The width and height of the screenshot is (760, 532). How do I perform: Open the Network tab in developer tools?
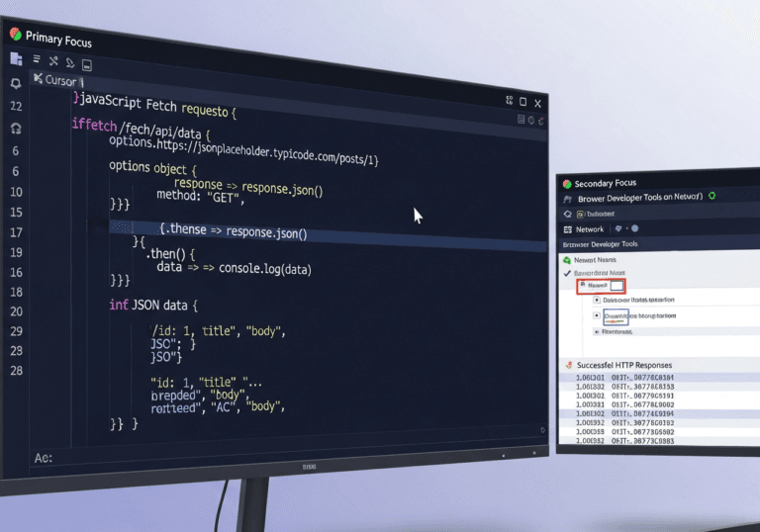590,229
